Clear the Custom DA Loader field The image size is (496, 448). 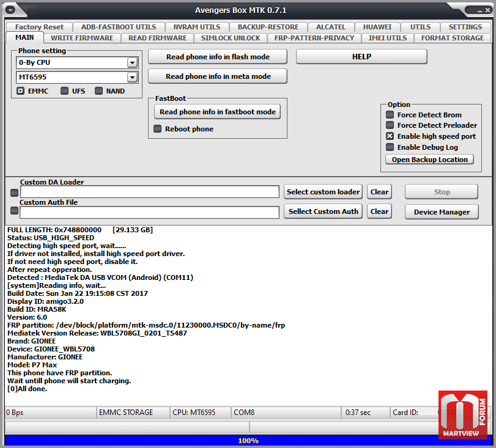pyautogui.click(x=379, y=192)
